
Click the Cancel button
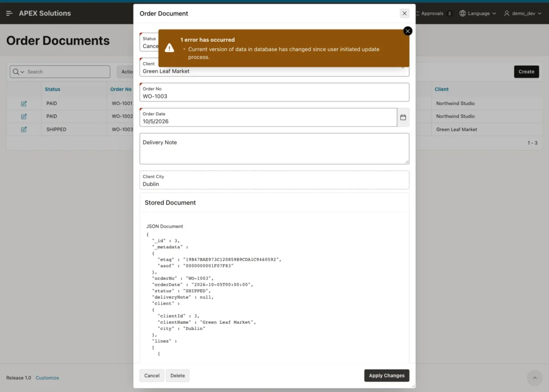point(152,375)
